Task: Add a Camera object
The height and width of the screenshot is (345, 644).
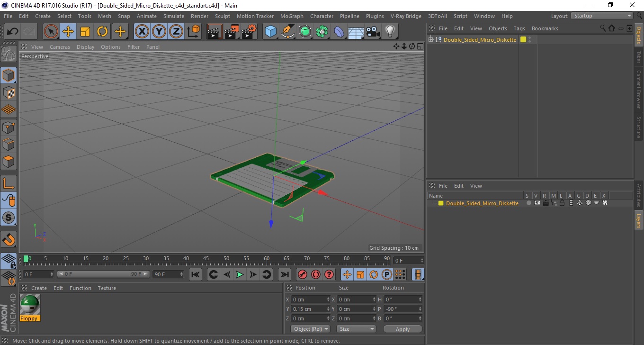Action: click(x=373, y=32)
